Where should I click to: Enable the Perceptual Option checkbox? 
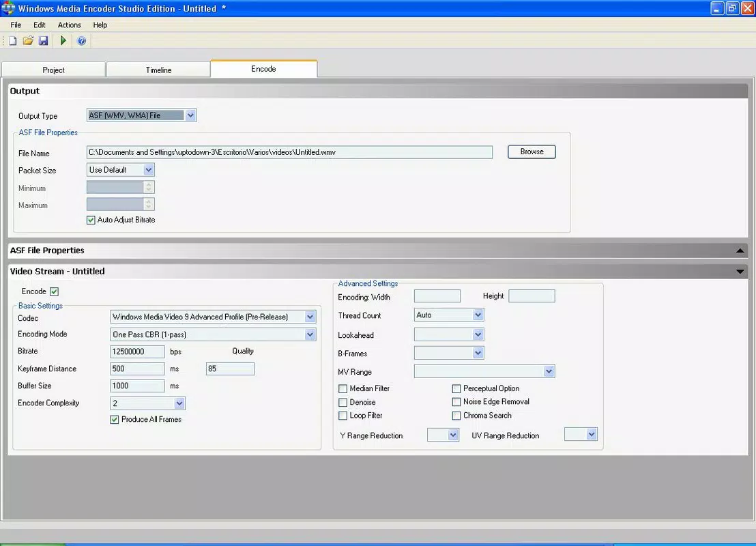[x=456, y=389]
